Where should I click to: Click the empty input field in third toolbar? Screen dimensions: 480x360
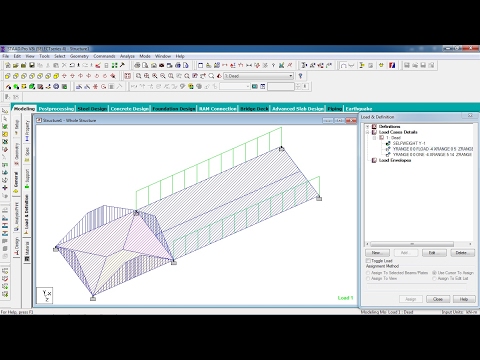[x=281, y=87]
